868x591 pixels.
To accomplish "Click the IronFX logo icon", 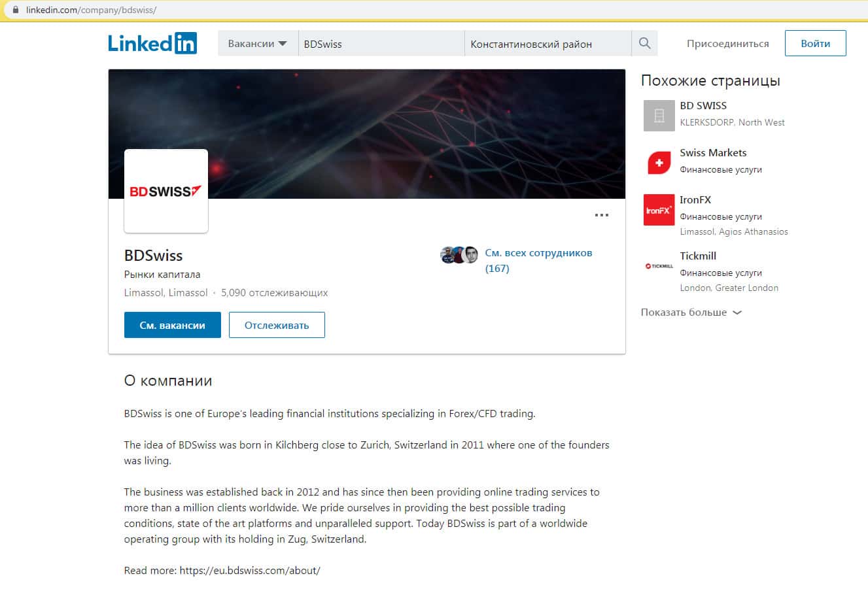I will (659, 210).
